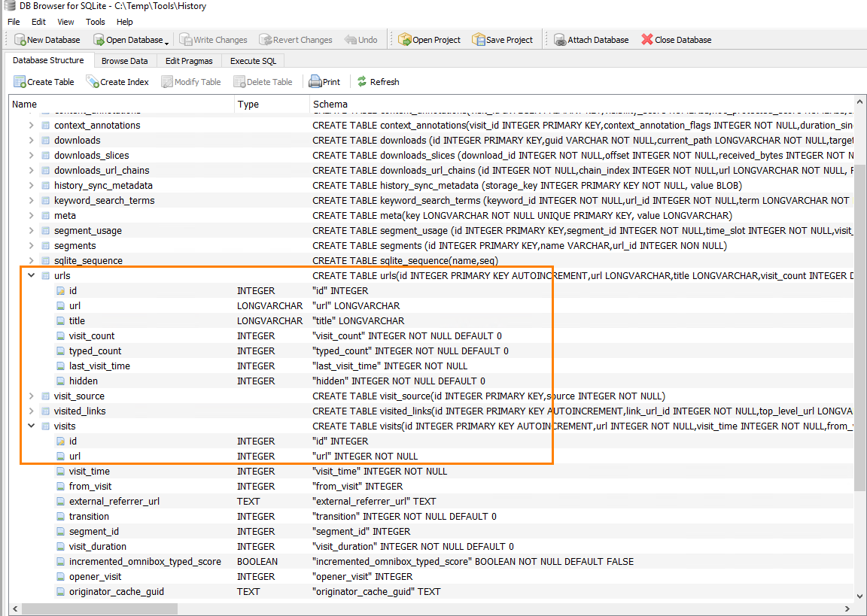This screenshot has height=616, width=867.
Task: Click the vertical scrollbar down arrow
Action: pyautogui.click(x=859, y=596)
